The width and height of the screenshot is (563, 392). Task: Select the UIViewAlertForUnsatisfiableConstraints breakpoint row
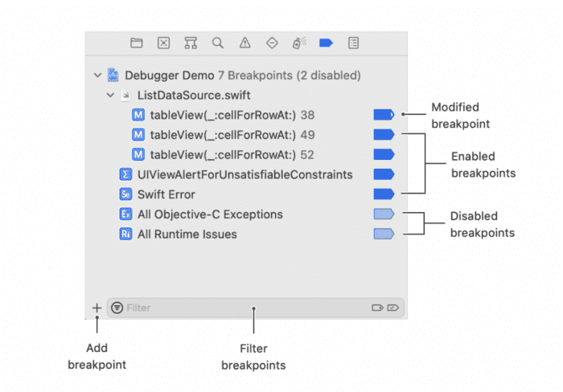coord(246,174)
